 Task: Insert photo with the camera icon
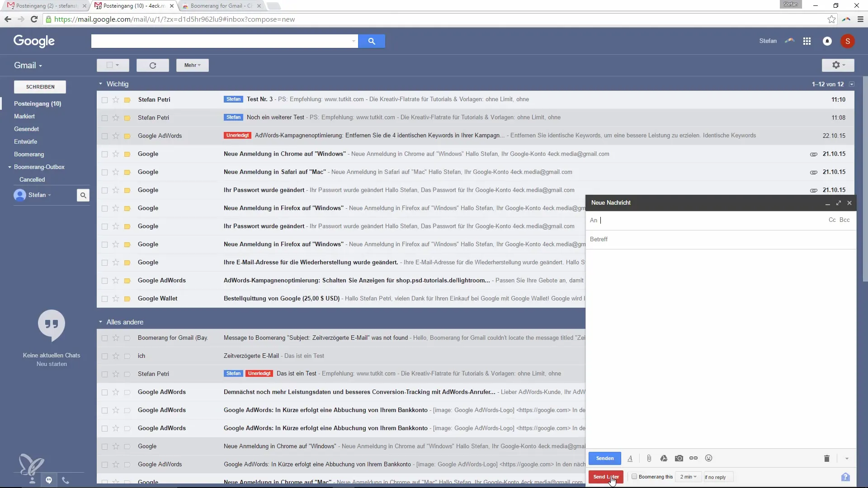(x=679, y=458)
